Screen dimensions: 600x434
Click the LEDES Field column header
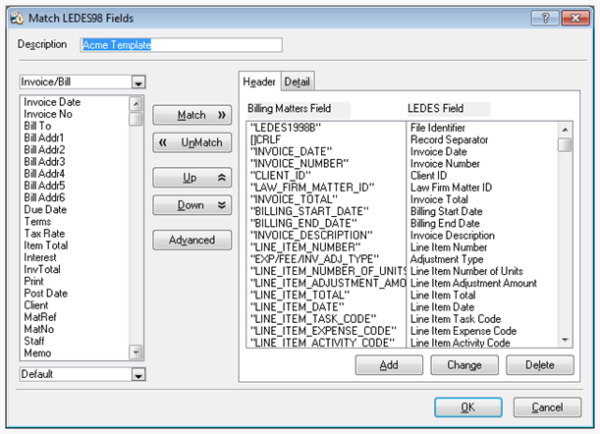(x=448, y=109)
